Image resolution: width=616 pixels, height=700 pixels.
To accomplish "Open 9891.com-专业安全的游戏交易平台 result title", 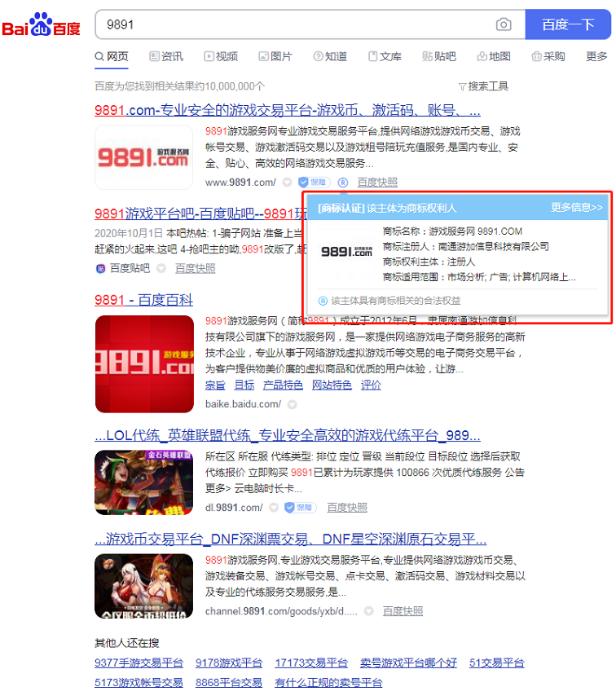I will 288,110.
